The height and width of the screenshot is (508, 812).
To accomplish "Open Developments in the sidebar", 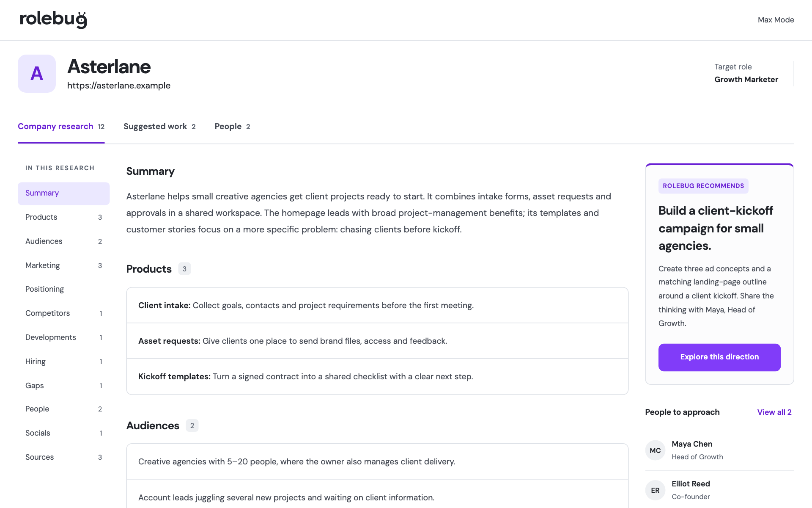I will coord(64,337).
